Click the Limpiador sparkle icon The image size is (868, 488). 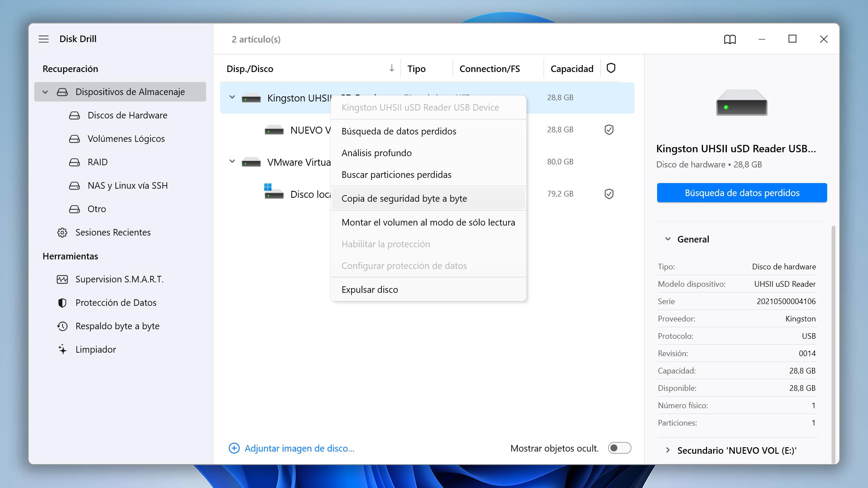(62, 349)
